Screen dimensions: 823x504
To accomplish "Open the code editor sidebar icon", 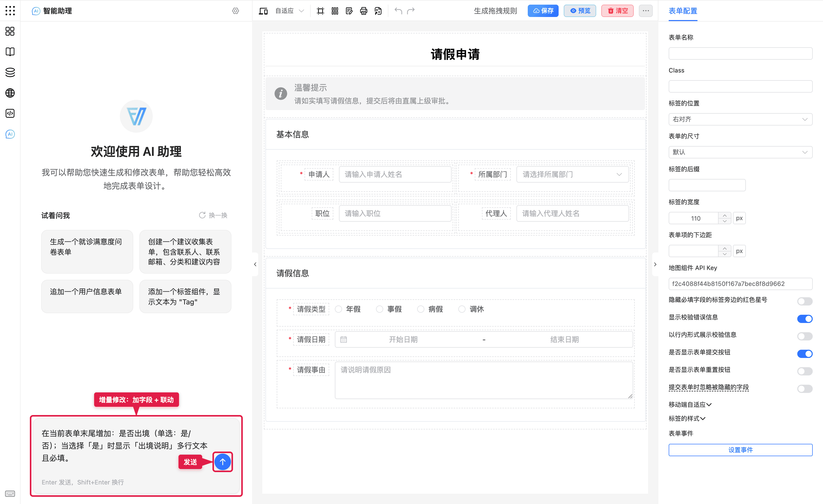I will point(10,114).
